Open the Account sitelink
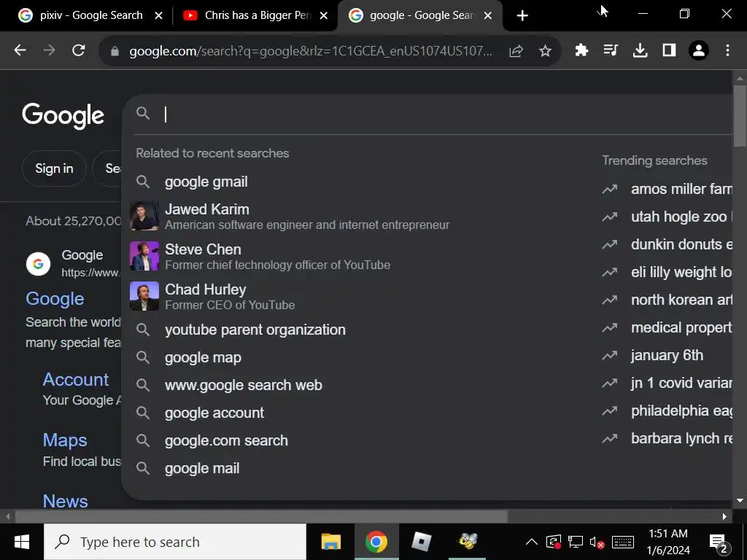Viewport: 747px width, 560px height. coord(76,379)
